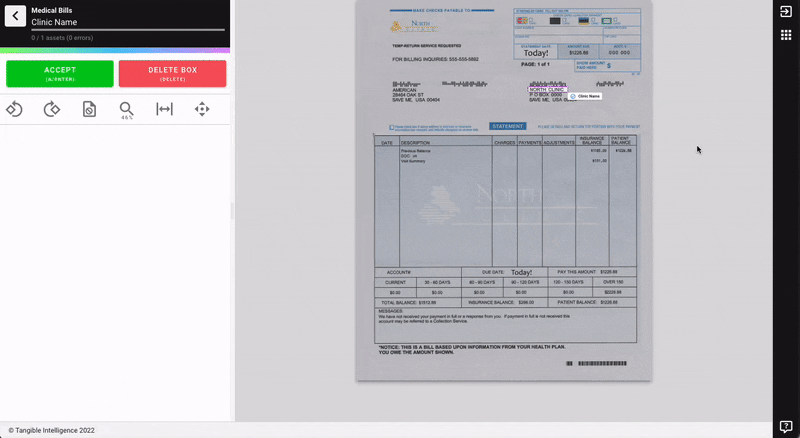Click the Clinic Name tag on document
This screenshot has height=438, width=800.
point(585,96)
